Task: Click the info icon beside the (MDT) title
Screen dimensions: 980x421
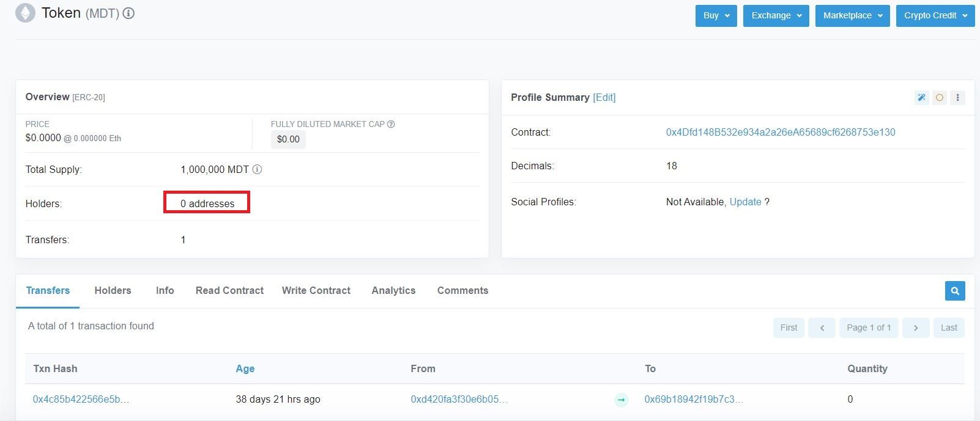Action: 128,13
